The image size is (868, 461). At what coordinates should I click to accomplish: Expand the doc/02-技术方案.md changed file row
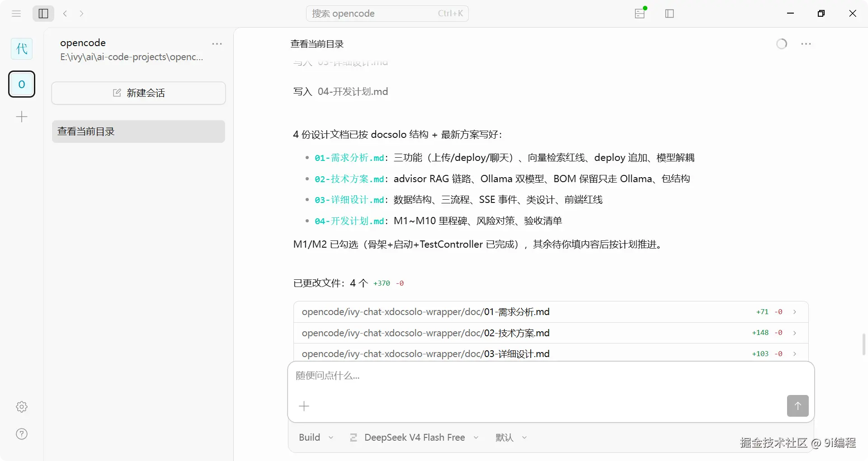click(551, 333)
